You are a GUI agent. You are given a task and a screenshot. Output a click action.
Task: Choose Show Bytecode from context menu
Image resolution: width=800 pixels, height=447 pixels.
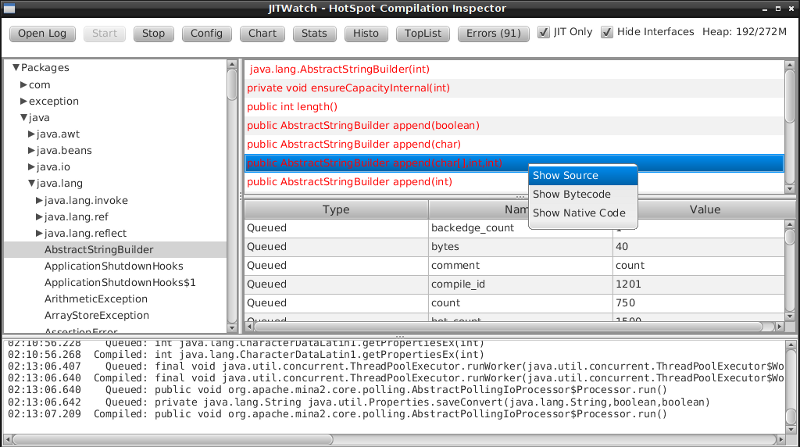pos(571,194)
